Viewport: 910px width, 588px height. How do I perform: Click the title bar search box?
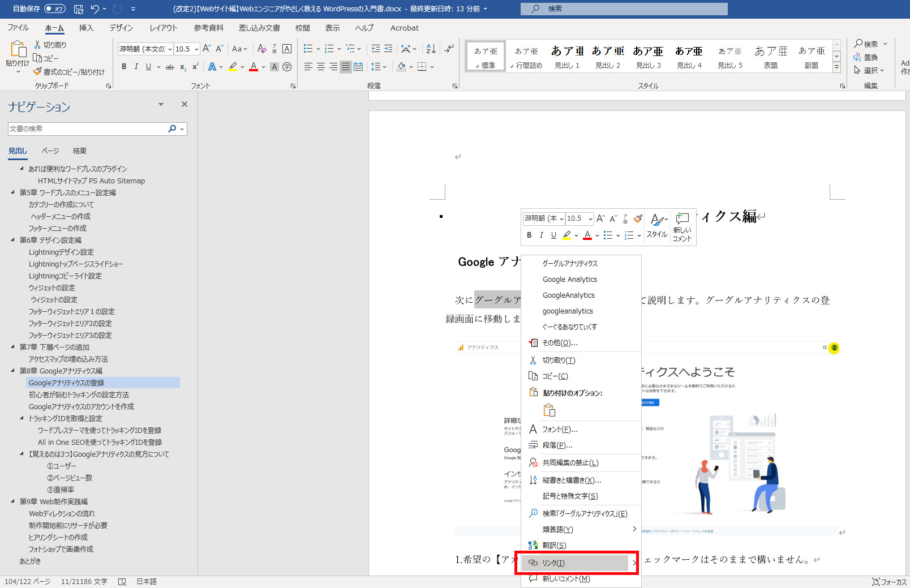click(x=624, y=8)
